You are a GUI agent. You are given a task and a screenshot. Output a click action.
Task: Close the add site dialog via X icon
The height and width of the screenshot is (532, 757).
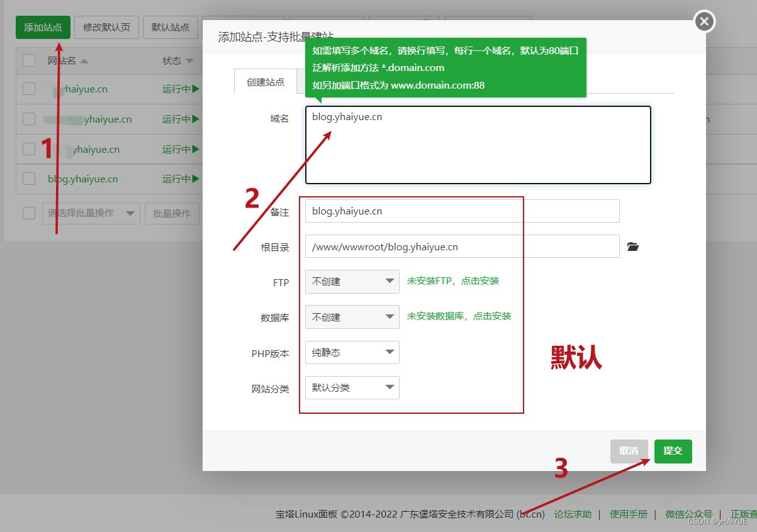[x=704, y=21]
